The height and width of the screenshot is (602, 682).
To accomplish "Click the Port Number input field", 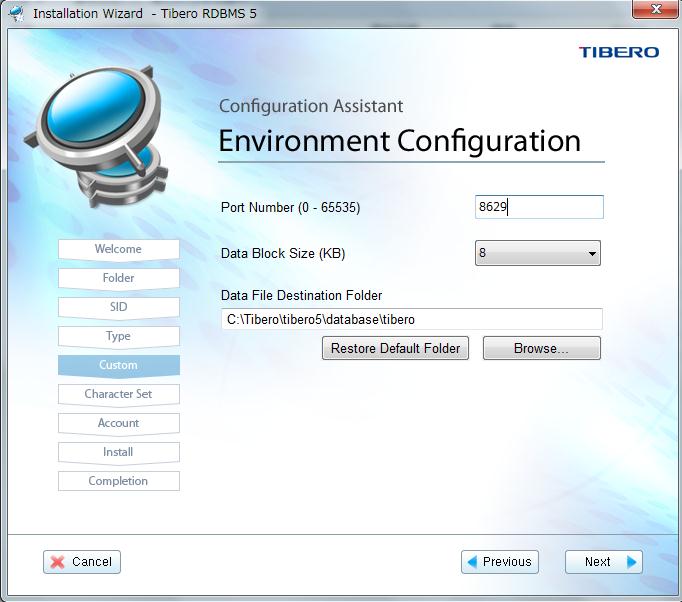I will 539,207.
